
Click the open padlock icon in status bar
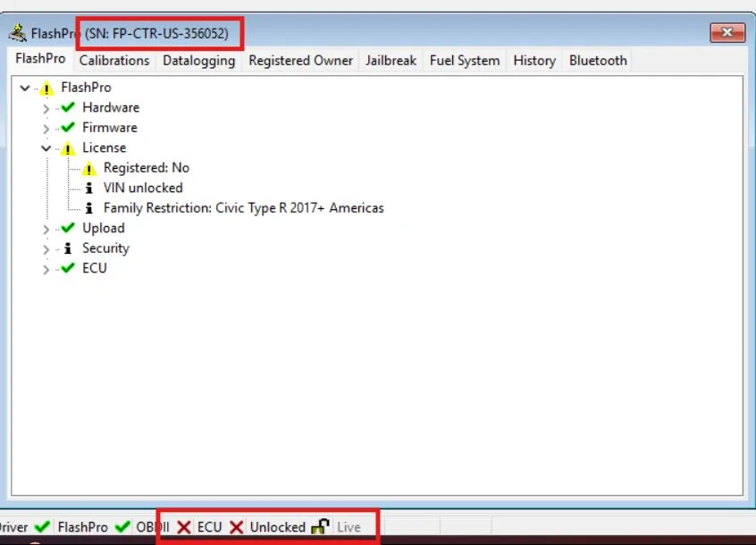[320, 526]
